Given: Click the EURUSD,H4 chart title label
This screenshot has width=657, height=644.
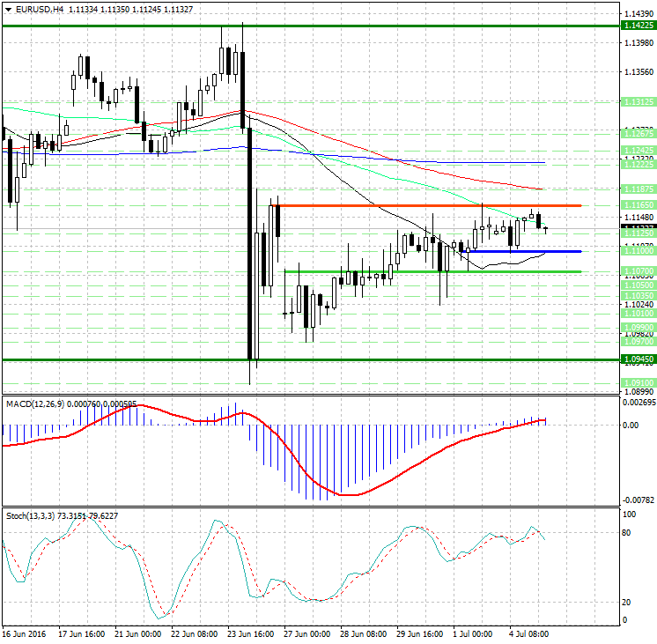Looking at the screenshot, I should coord(34,9).
